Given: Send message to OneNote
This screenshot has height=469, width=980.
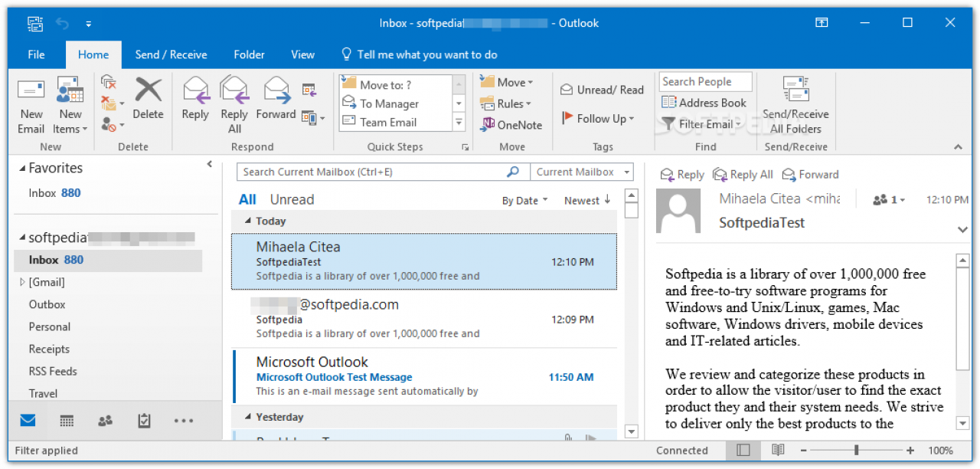Looking at the screenshot, I should 511,125.
